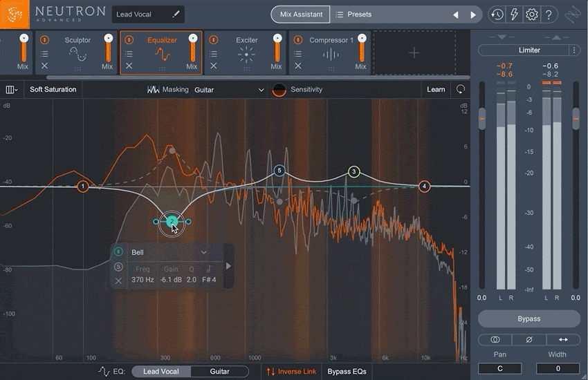Open the History clock icon
The image size is (588, 380).
[x=497, y=15]
